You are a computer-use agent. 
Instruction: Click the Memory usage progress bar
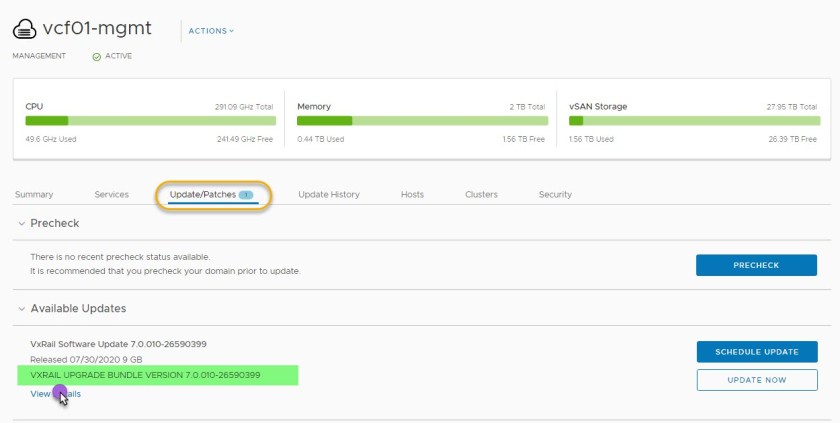[421, 121]
